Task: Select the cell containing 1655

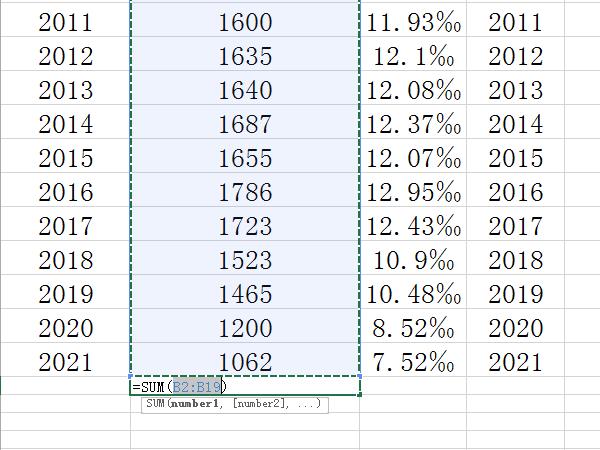Action: (x=244, y=158)
